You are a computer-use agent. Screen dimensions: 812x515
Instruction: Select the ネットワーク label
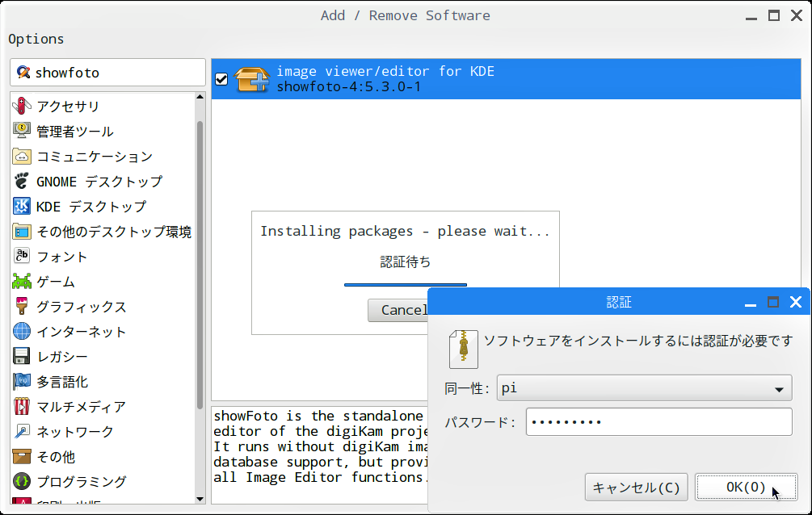74,432
